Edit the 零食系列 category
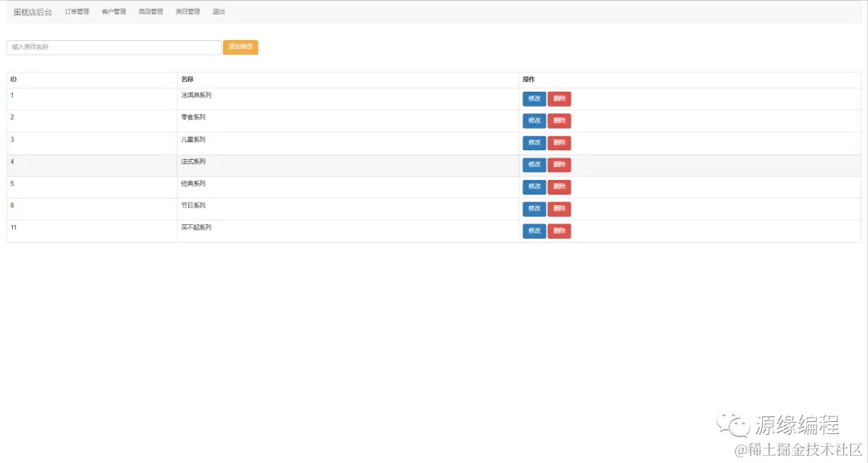This screenshot has height=463, width=868. tap(534, 121)
